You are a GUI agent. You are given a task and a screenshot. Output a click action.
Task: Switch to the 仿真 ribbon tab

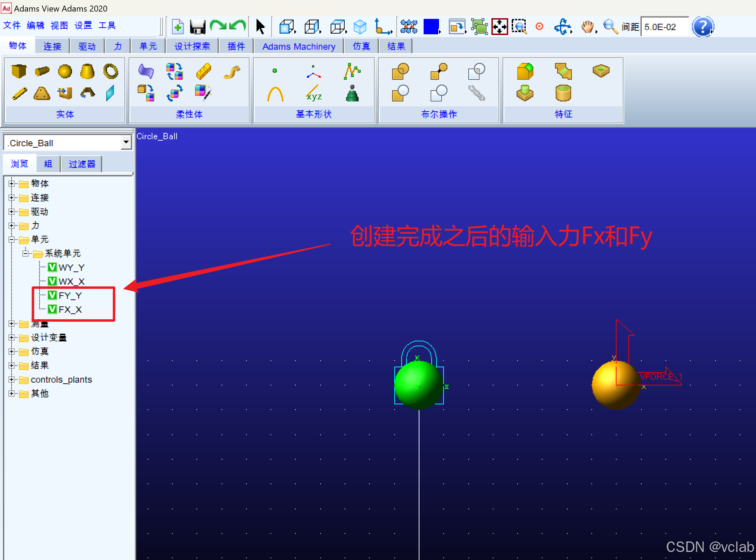click(x=361, y=46)
